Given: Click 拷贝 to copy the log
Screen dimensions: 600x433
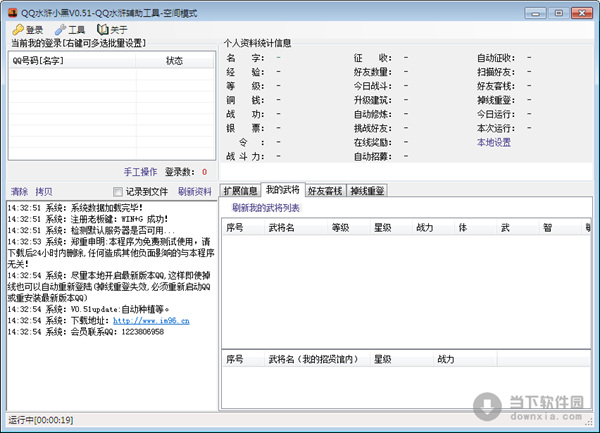Looking at the screenshot, I should coord(43,191).
